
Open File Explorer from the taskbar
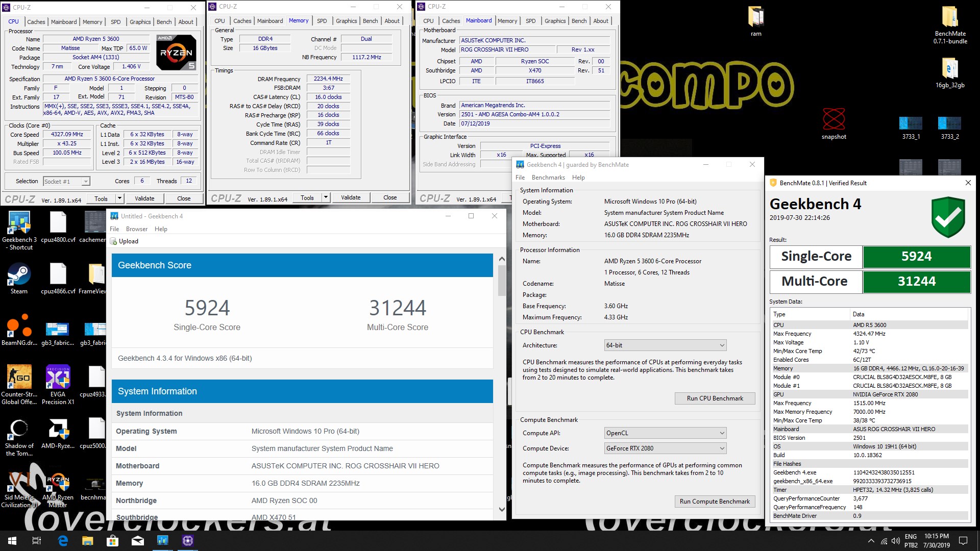point(88,541)
